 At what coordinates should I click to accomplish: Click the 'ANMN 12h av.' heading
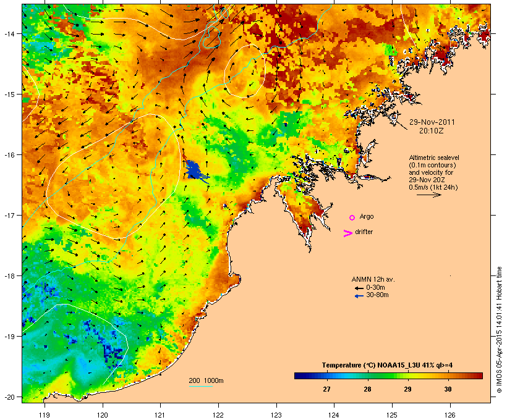[373, 279]
